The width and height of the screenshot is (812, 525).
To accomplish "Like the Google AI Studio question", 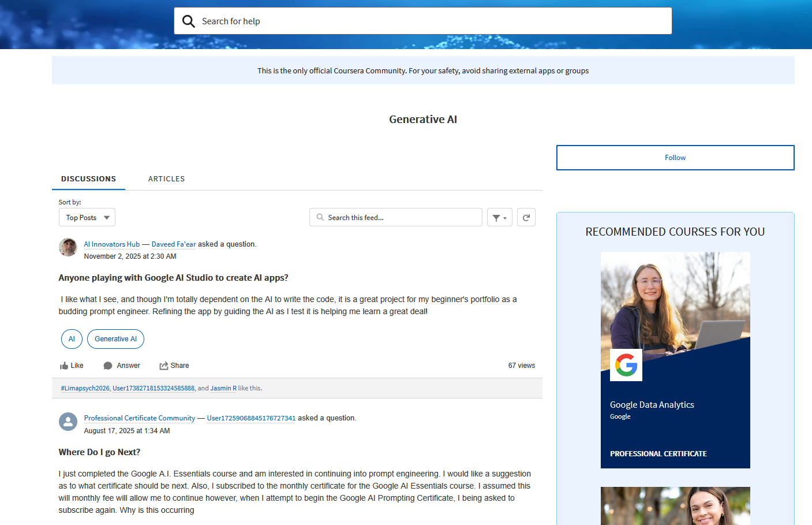I will tap(72, 366).
